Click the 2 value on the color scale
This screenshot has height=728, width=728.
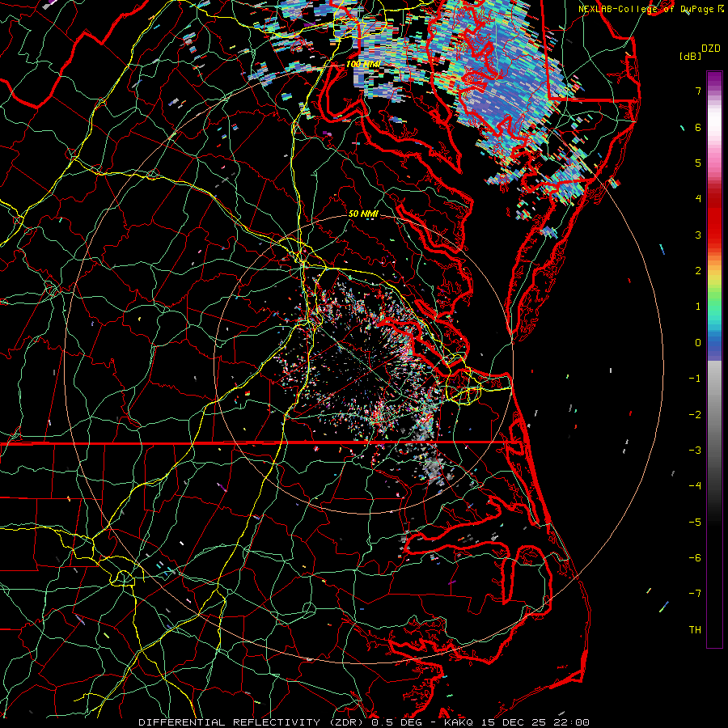698,271
